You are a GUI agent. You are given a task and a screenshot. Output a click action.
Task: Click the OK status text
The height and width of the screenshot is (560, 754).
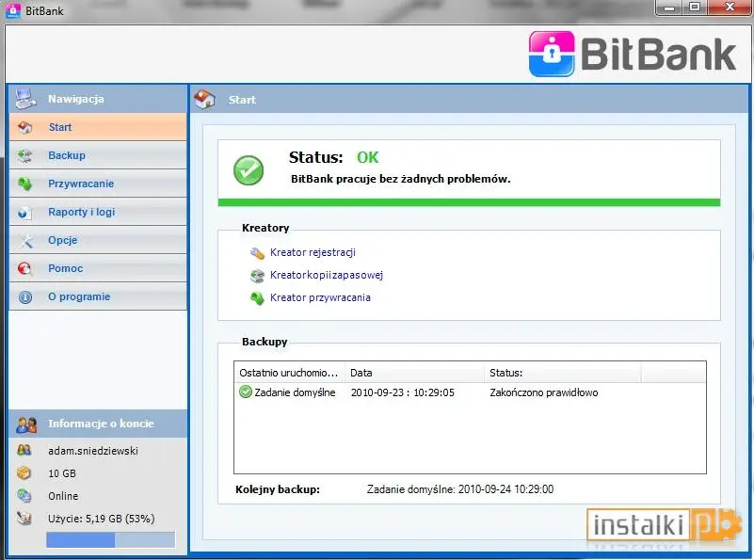[367, 157]
